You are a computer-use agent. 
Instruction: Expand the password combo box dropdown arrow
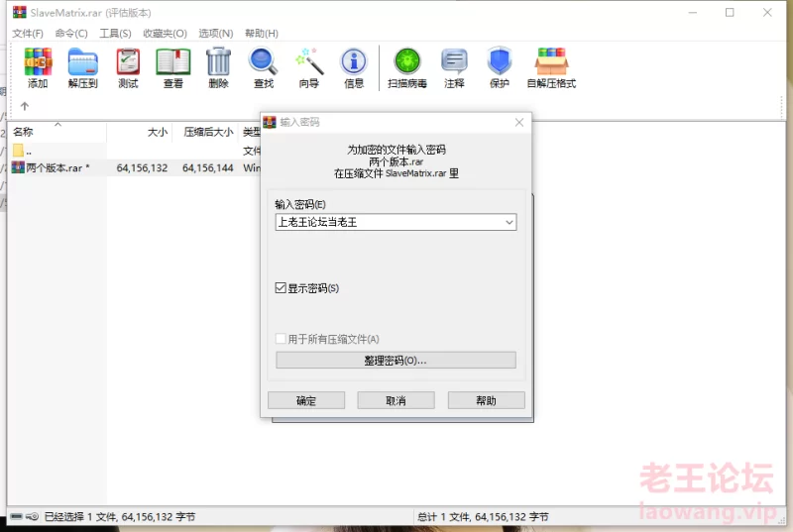[510, 222]
